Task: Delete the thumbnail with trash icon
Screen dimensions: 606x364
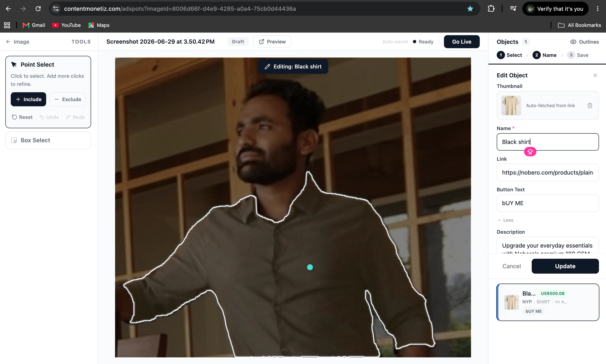Action: click(590, 105)
